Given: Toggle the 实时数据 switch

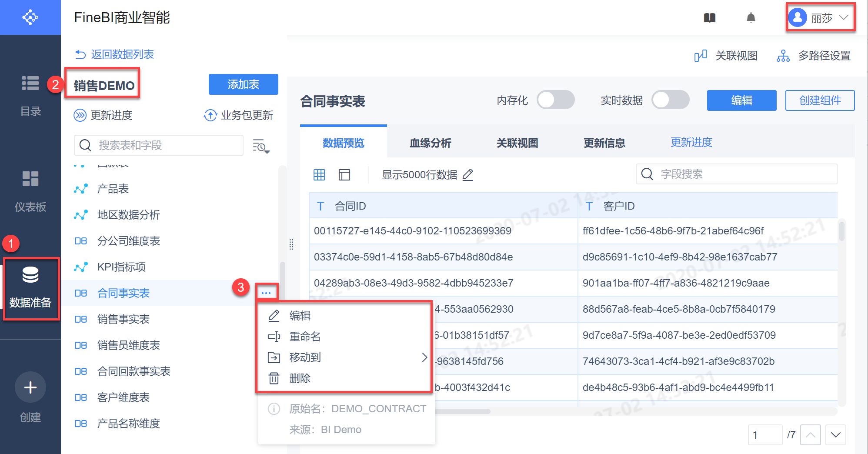Looking at the screenshot, I should coord(671,100).
